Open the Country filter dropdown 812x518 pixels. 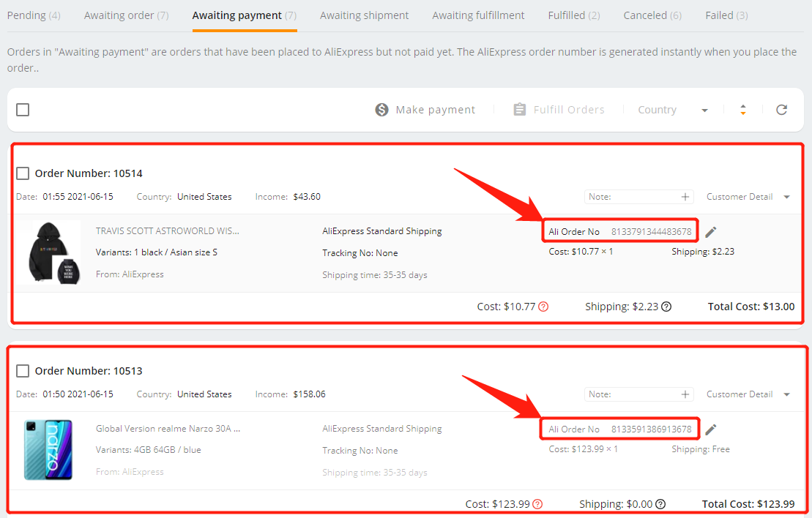pos(673,110)
